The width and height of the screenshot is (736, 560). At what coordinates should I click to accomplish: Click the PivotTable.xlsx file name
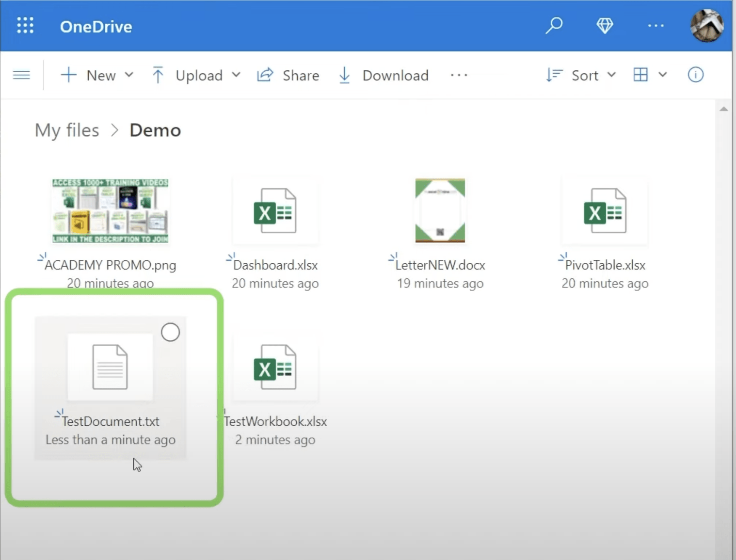(x=605, y=265)
